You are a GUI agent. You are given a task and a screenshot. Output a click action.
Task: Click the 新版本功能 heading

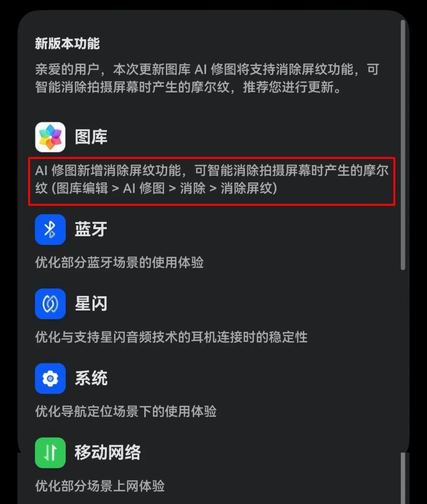pos(67,43)
